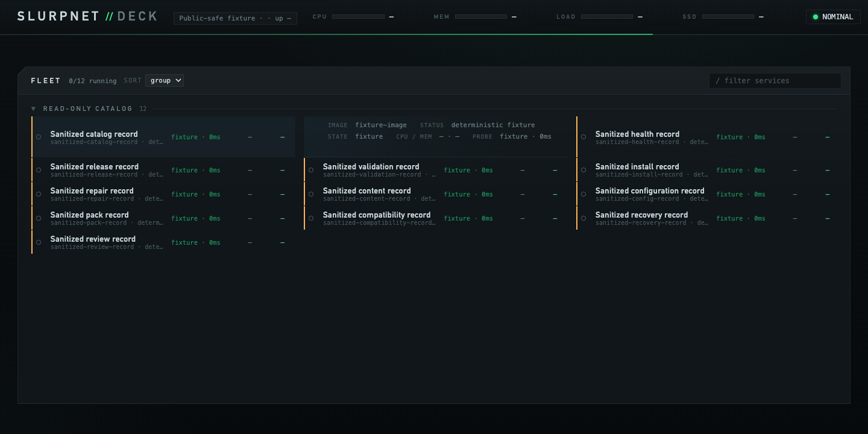
Task: Click the SSD meter bar
Action: tap(728, 17)
